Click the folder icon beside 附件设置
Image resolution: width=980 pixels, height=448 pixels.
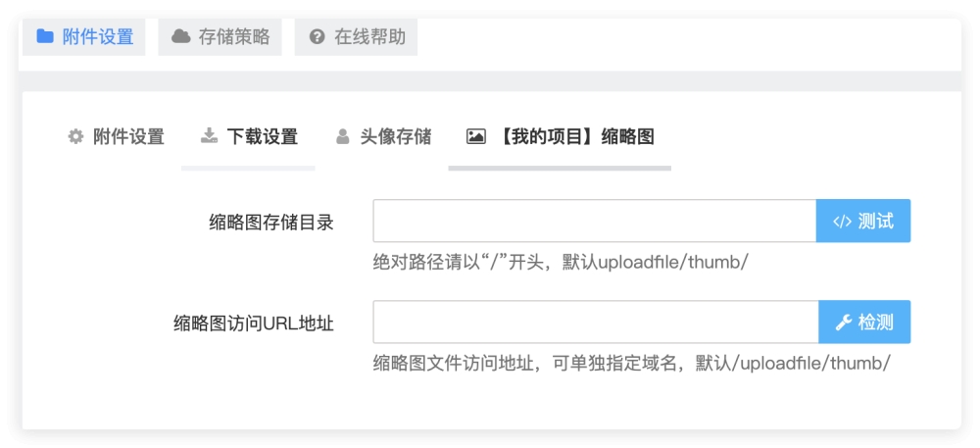45,36
